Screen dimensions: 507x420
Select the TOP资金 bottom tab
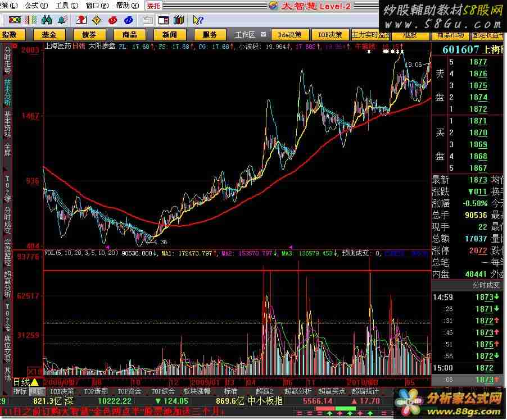(x=129, y=391)
